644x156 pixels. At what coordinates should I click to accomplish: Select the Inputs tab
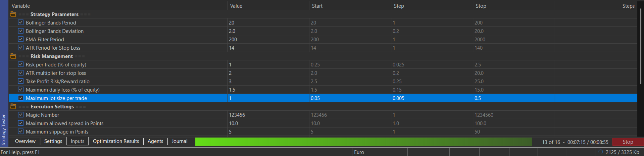(x=78, y=141)
